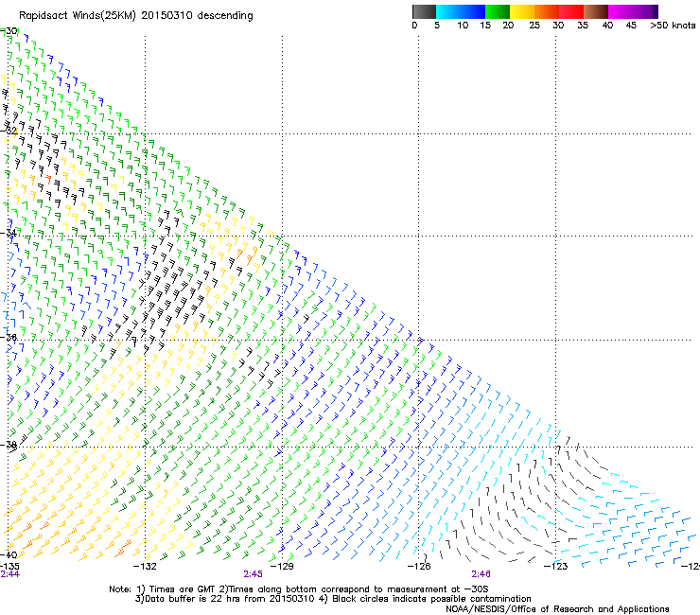
Task: Click the '-129' longitude axis label
Action: (x=282, y=566)
